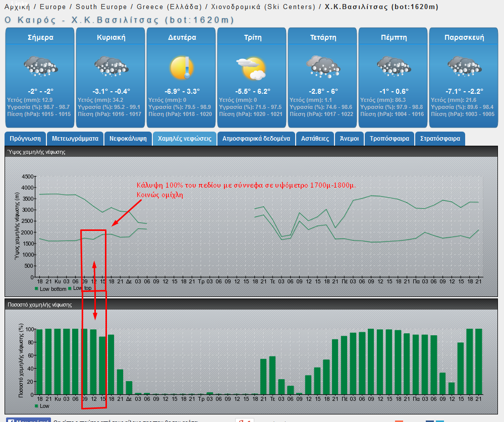
Task: Click Παρασκευή snow cloud icon
Action: [465, 66]
